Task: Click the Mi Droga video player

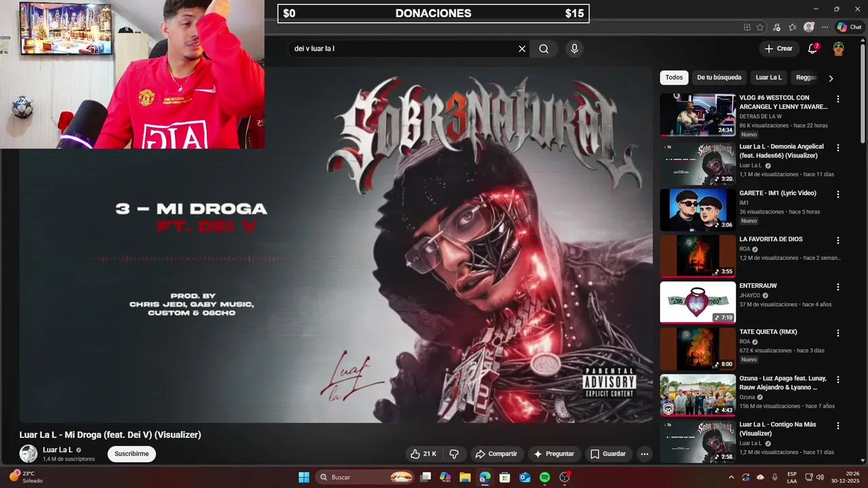Action: tap(336, 244)
